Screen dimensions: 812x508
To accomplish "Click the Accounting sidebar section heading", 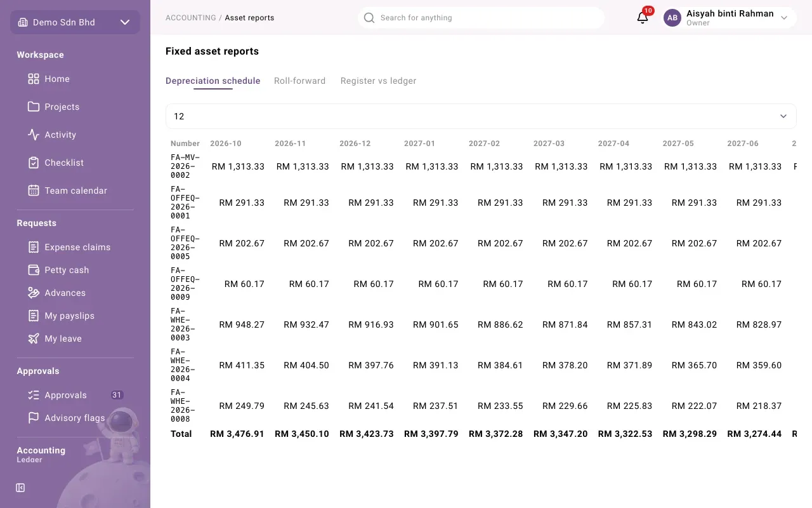I will [41, 450].
